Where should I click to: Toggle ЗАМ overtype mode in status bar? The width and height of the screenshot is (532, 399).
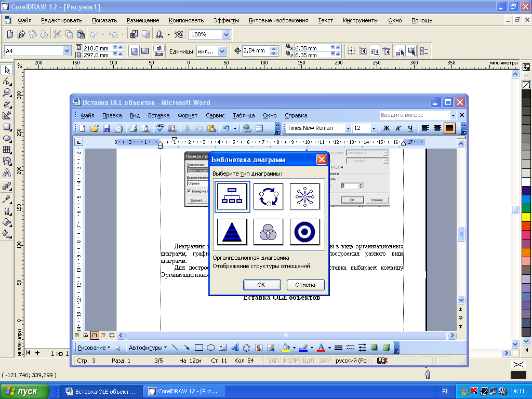325,361
